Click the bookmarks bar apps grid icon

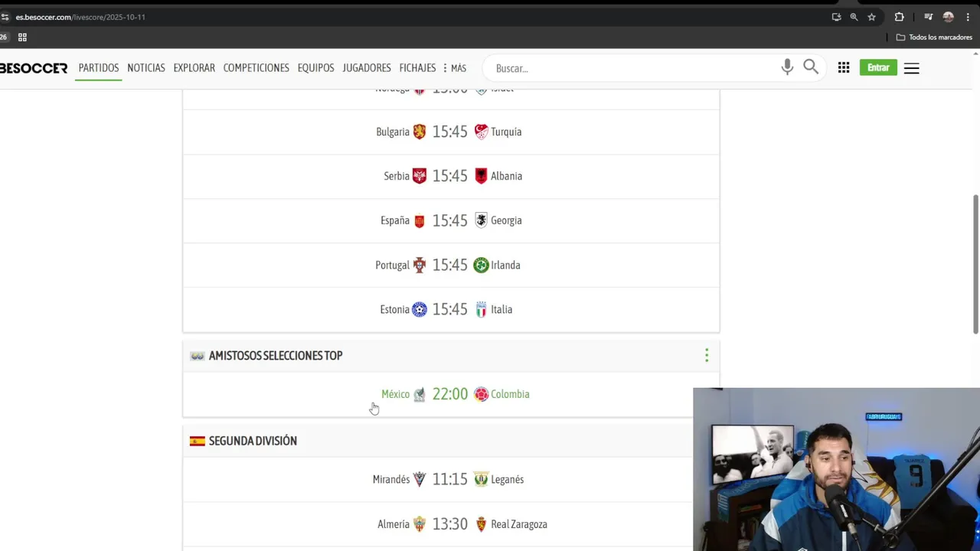[x=22, y=37]
